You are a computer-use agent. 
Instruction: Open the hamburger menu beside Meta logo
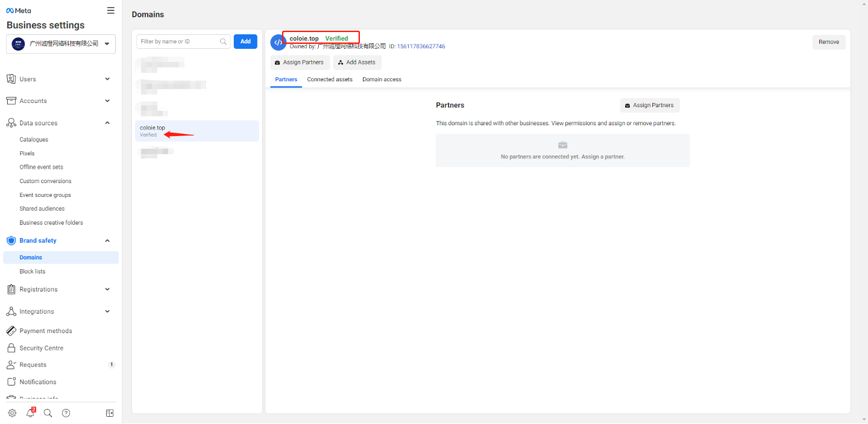110,10
